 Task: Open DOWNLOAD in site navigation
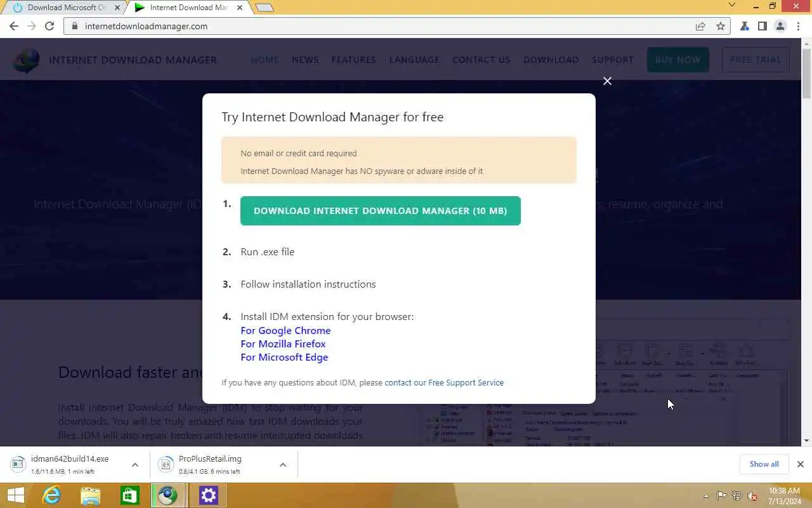click(x=551, y=60)
